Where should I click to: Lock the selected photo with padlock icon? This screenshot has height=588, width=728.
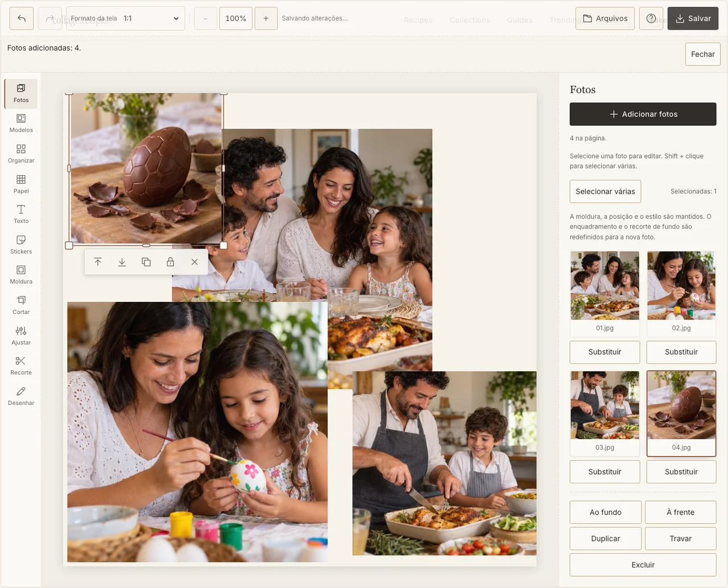170,262
